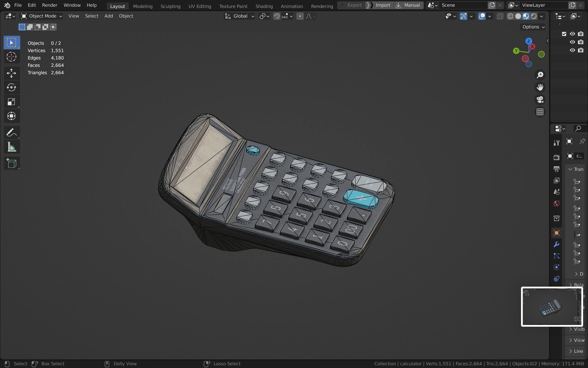Open the Global transform orientation dropdown
The height and width of the screenshot is (368, 588).
click(x=239, y=16)
